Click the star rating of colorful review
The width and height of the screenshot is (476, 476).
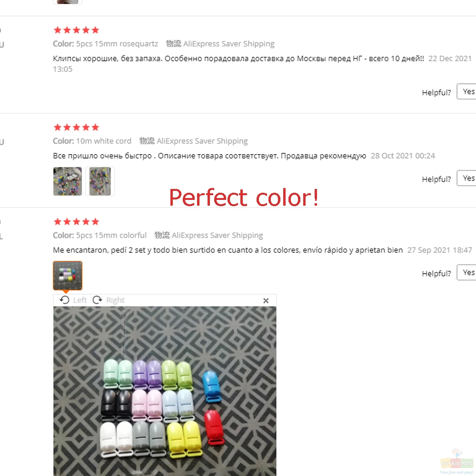(x=76, y=222)
